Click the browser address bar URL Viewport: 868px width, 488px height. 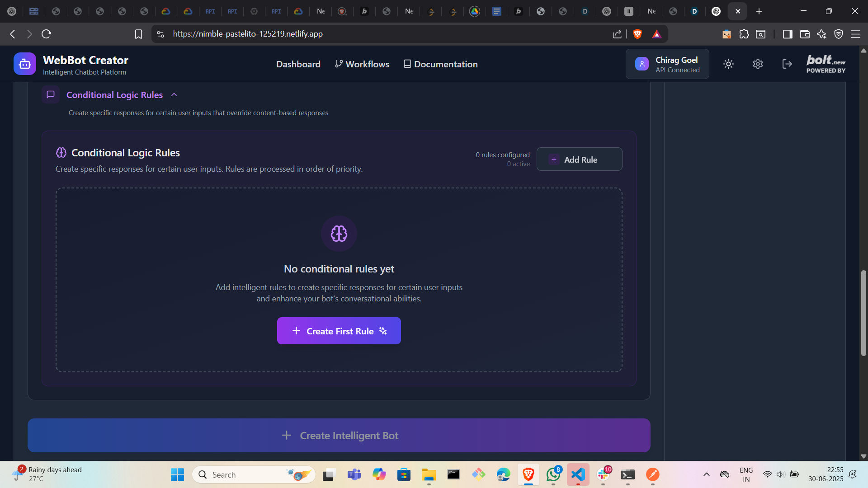[248, 34]
